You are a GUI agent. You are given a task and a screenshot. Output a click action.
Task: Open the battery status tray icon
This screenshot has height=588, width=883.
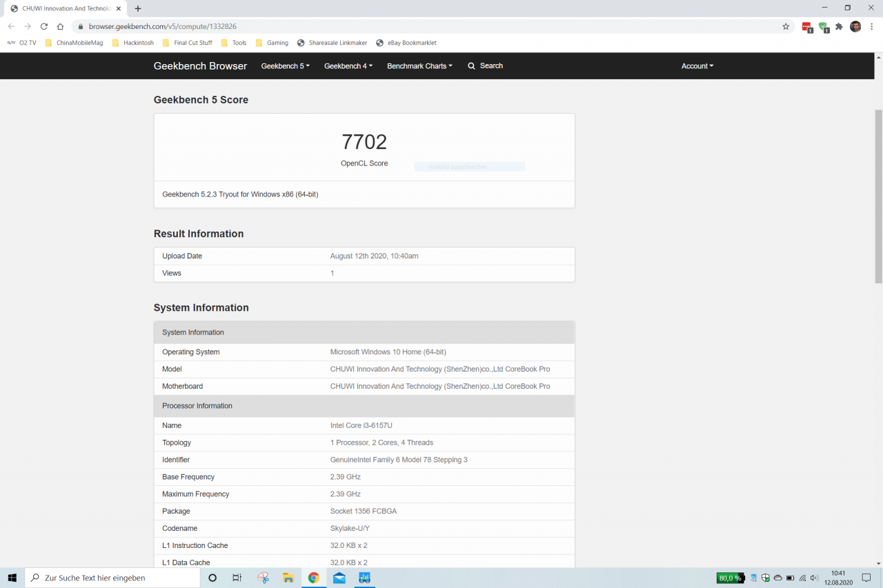[x=790, y=578]
